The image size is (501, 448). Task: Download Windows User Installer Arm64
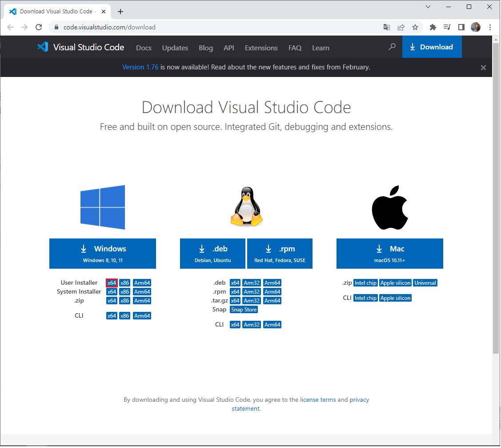click(142, 283)
